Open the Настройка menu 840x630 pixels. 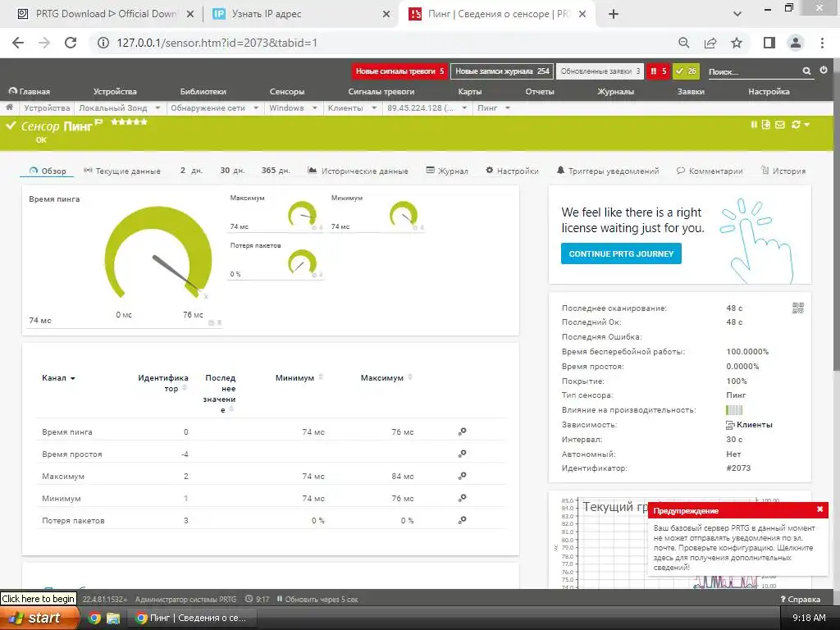coord(769,92)
